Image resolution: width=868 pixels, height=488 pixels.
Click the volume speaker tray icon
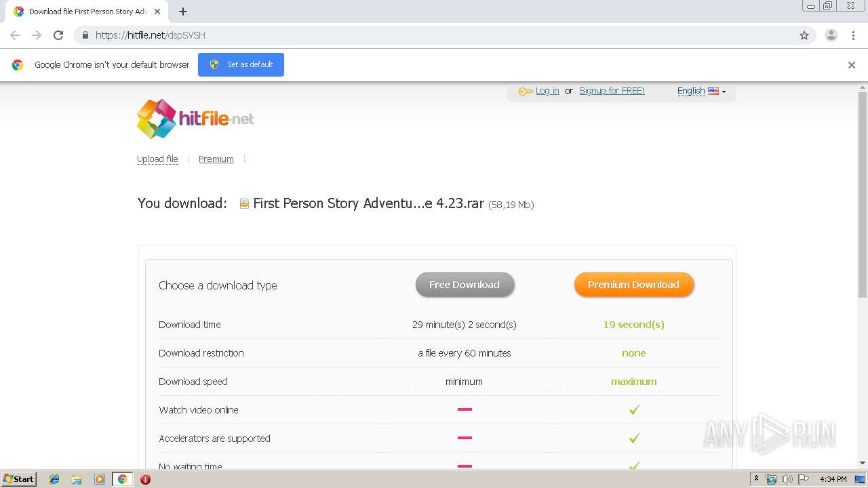[787, 479]
